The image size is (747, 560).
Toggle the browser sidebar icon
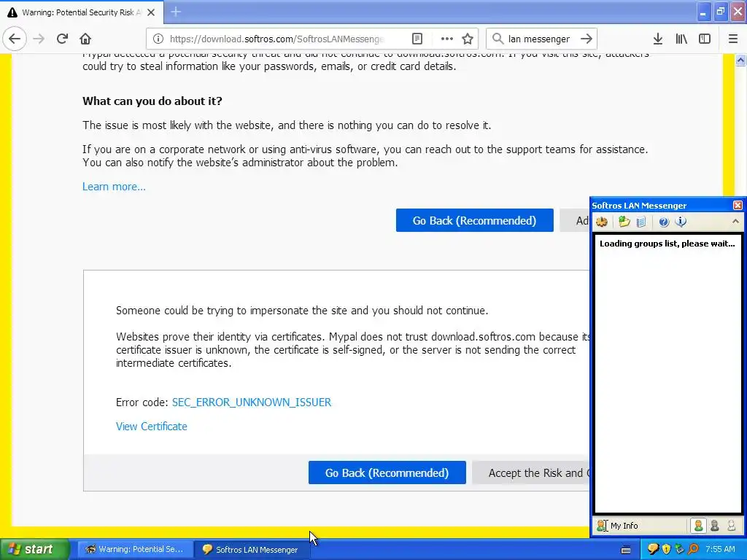(x=705, y=39)
